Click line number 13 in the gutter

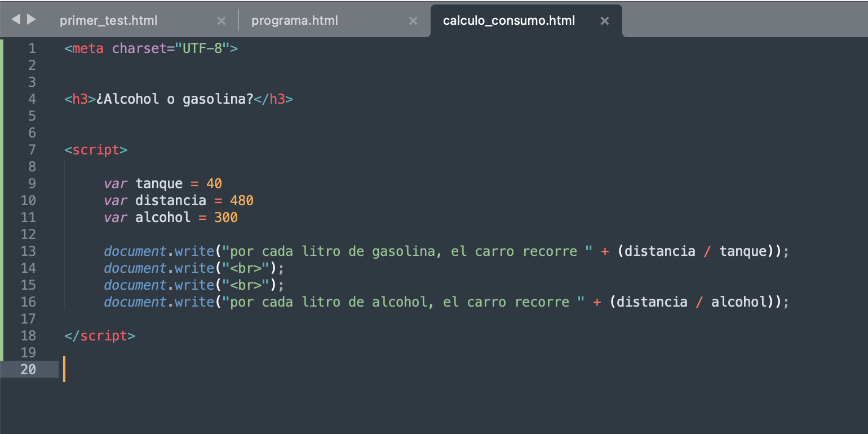(28, 251)
